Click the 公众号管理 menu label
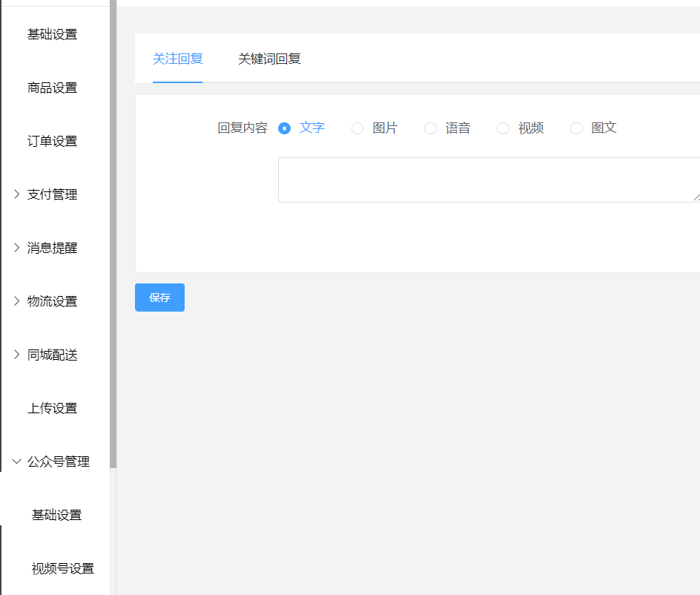700x595 pixels. [59, 461]
